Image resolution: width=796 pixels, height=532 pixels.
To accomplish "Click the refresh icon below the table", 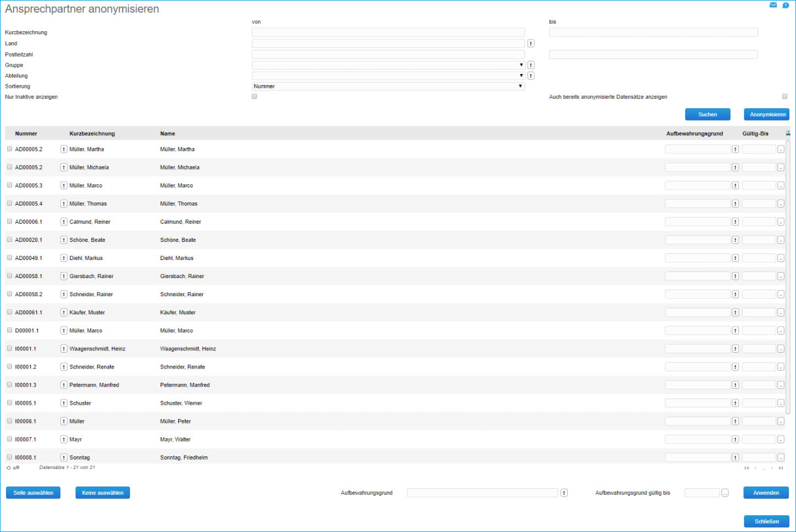I will [x=9, y=468].
